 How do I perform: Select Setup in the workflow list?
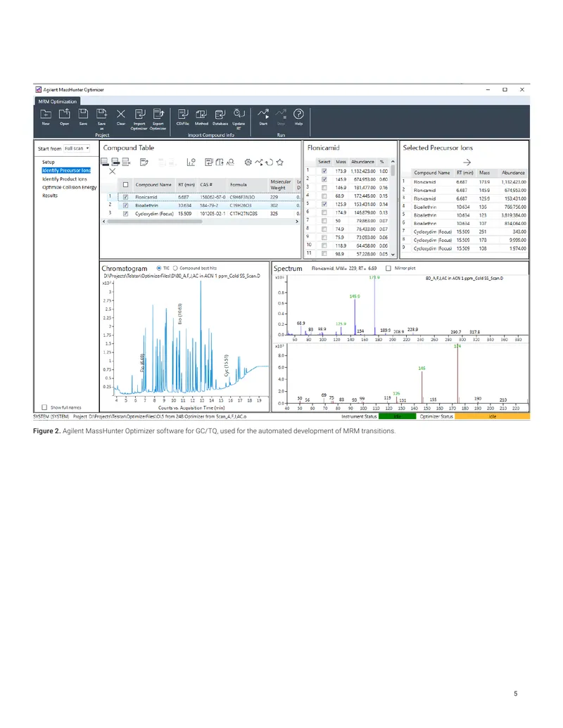(49, 162)
